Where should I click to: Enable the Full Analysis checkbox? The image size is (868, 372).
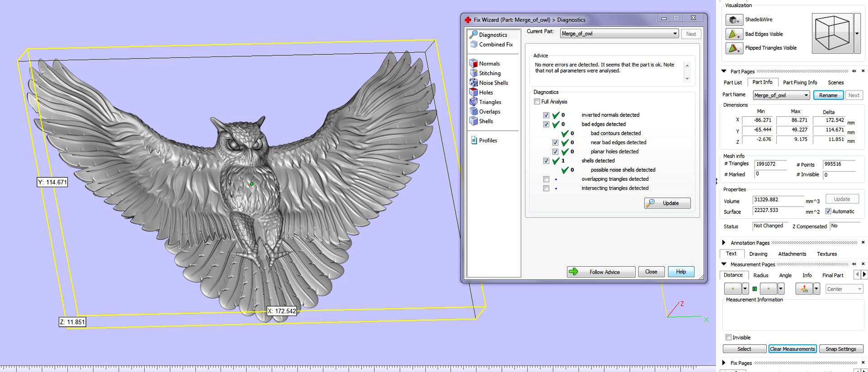(x=537, y=102)
